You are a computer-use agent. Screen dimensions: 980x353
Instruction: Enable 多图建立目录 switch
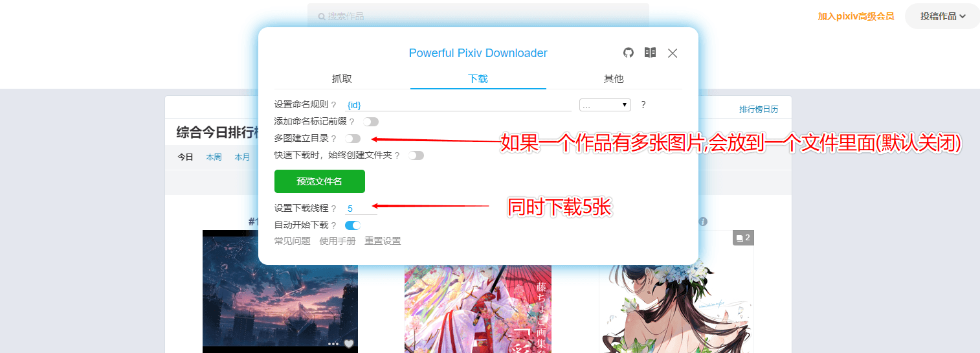pos(353,139)
